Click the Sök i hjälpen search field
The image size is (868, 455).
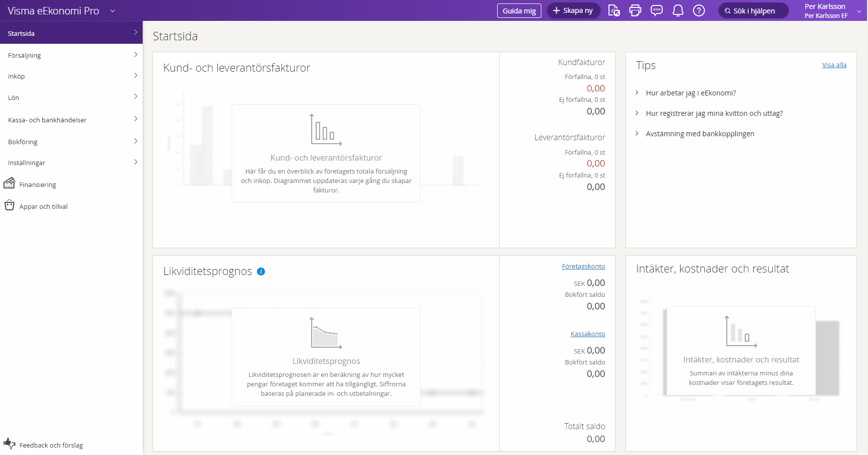(x=753, y=10)
